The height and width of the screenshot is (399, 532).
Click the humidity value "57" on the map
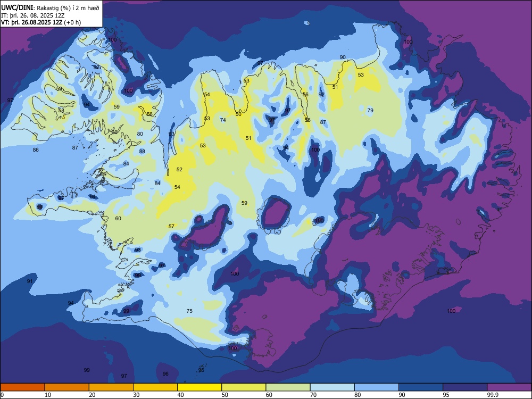coord(171,226)
